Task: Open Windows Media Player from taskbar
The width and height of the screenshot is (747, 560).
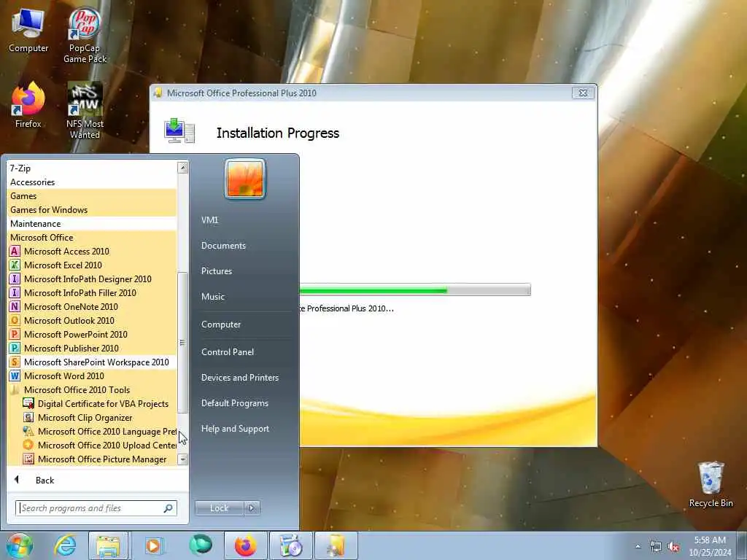Action: [x=153, y=545]
